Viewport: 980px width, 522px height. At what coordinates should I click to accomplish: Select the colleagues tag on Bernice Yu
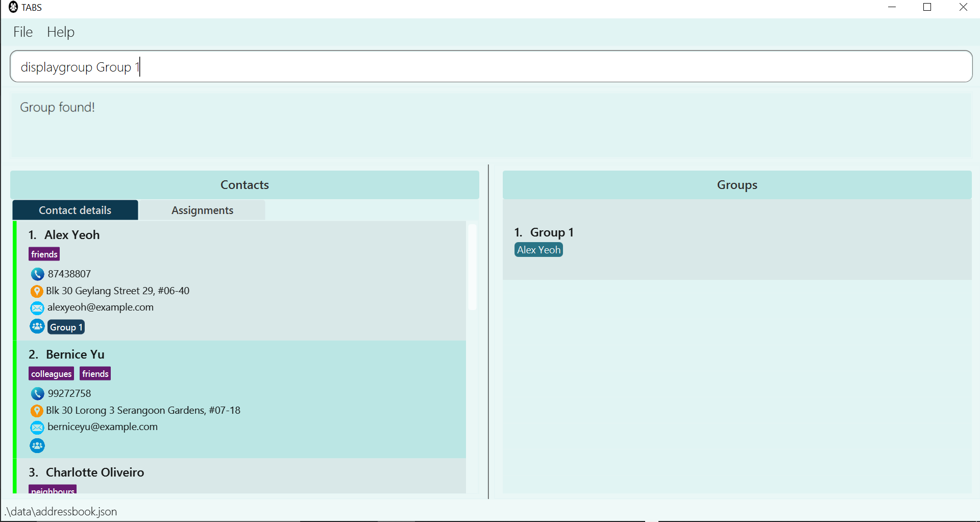[51, 373]
